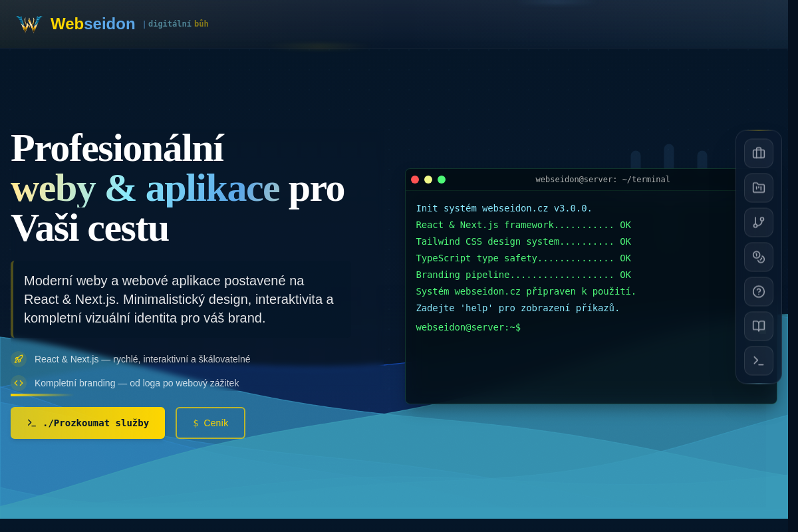Screen dimensions: 798x532
Task: Click the rocket icon next to React & Next.js
Action: [x=19, y=359]
